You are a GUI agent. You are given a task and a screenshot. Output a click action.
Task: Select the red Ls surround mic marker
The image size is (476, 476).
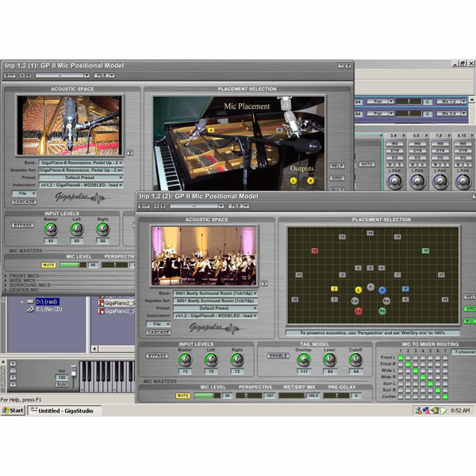359,311
